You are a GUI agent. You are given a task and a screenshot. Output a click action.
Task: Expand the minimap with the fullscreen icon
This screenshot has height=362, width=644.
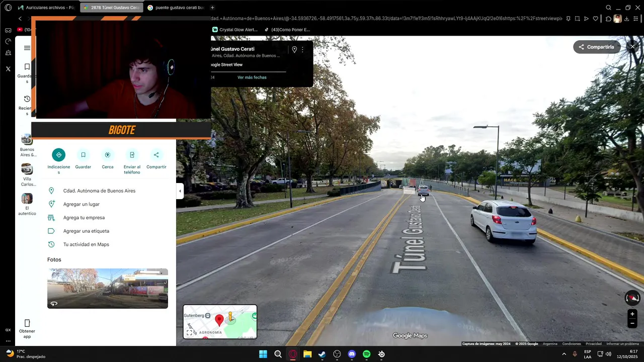(190, 333)
